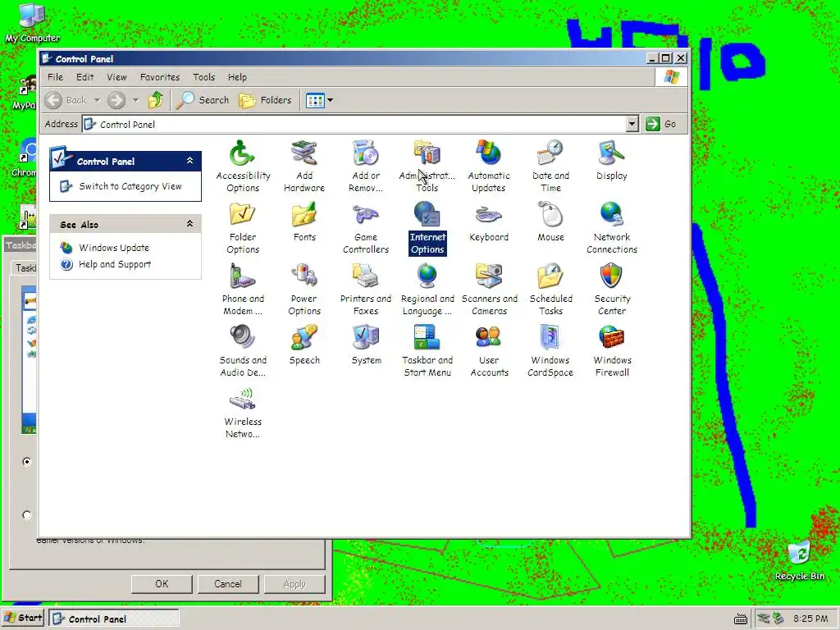The image size is (840, 630).
Task: Click the system tray clock
Action: 810,619
